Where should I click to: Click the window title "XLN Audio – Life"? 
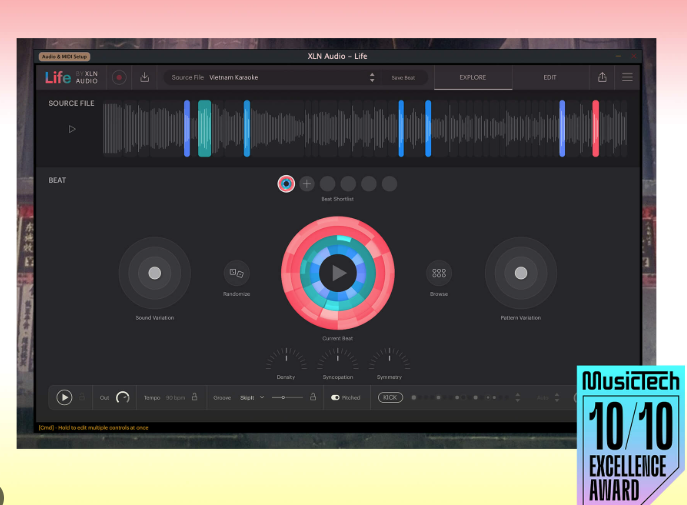[337, 56]
